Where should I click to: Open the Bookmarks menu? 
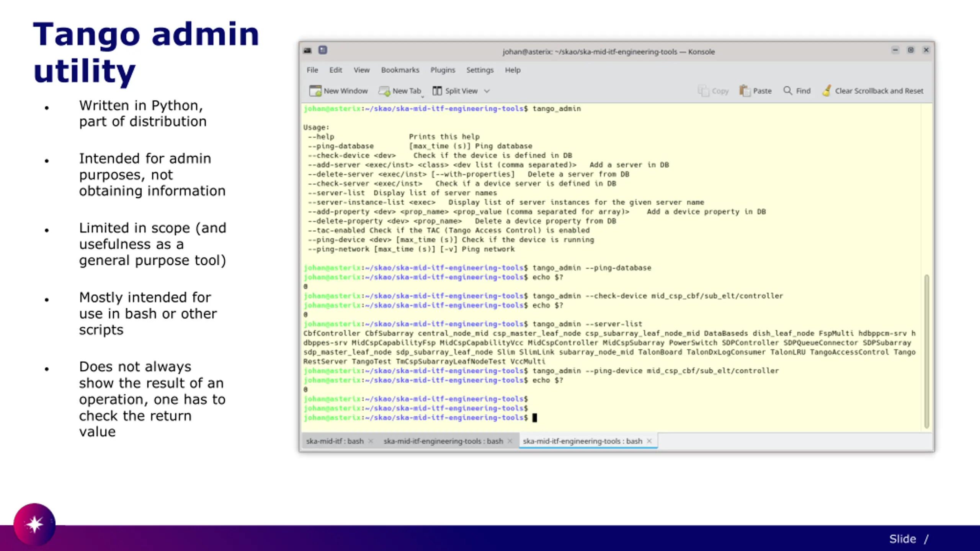click(x=400, y=70)
